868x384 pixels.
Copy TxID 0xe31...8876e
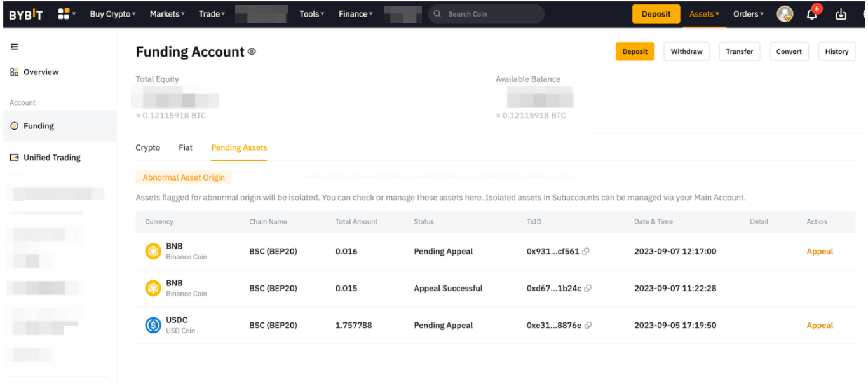tap(588, 325)
